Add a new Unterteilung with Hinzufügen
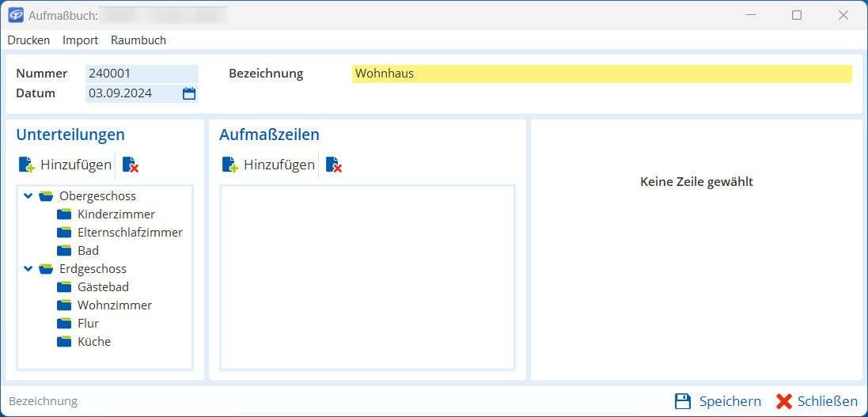This screenshot has width=868, height=417. click(x=65, y=165)
